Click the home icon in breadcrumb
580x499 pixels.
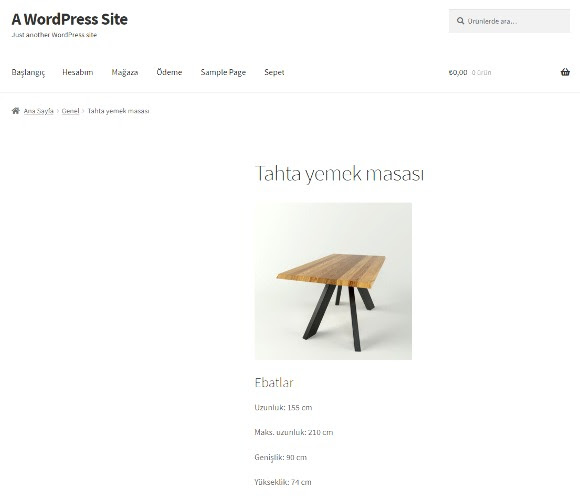coord(16,111)
